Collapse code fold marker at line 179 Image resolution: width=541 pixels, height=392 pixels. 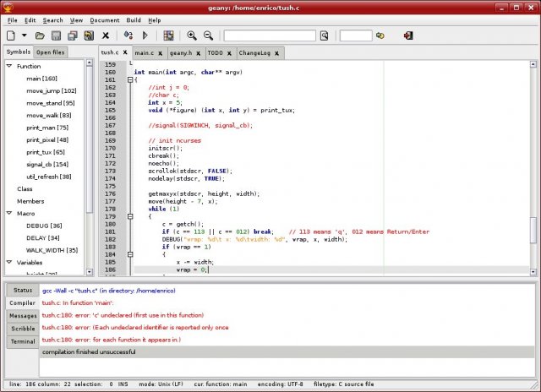[x=130, y=216]
